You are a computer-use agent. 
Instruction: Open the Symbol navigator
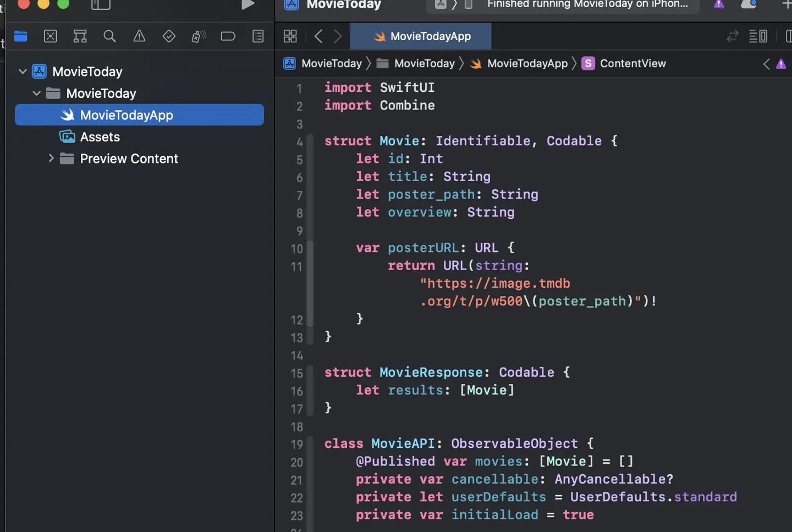[80, 36]
